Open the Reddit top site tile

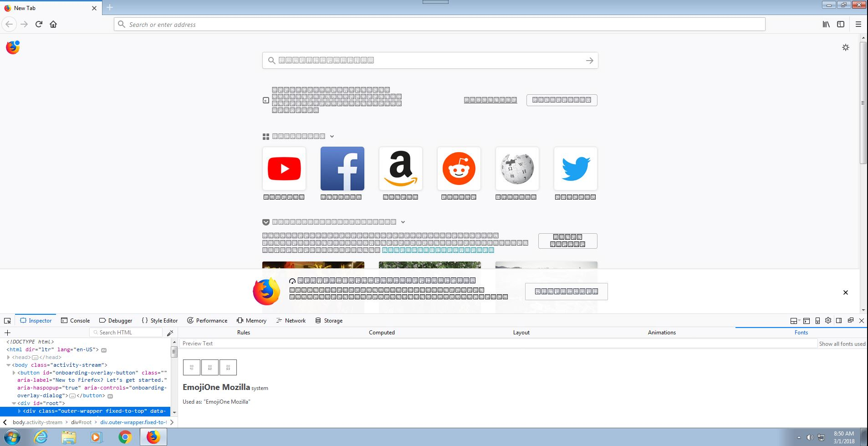click(x=459, y=169)
